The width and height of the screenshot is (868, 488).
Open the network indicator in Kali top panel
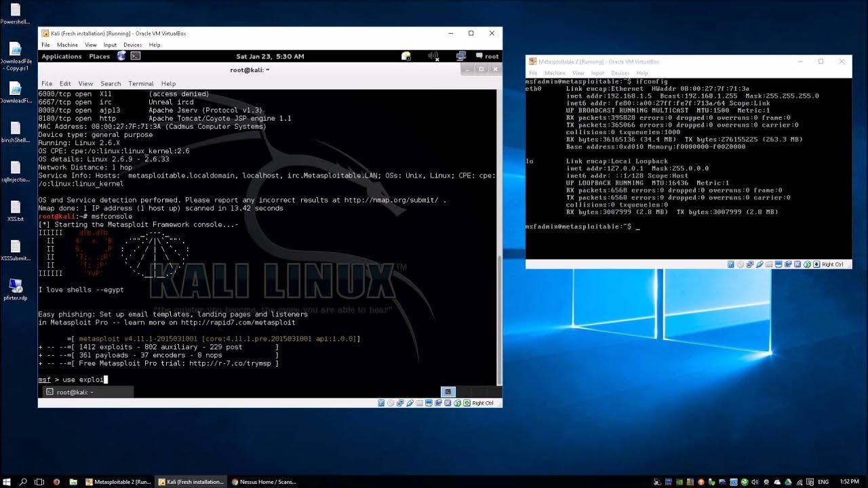(x=461, y=56)
